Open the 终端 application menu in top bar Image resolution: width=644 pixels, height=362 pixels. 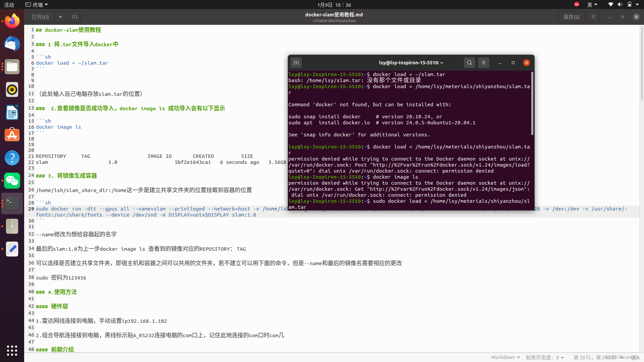pos(37,5)
